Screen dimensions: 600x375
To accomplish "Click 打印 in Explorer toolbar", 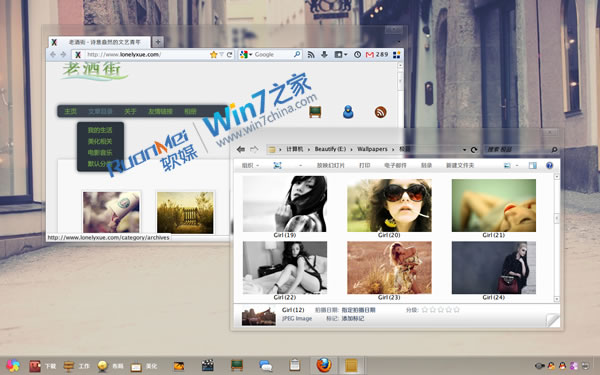I will tap(364, 165).
